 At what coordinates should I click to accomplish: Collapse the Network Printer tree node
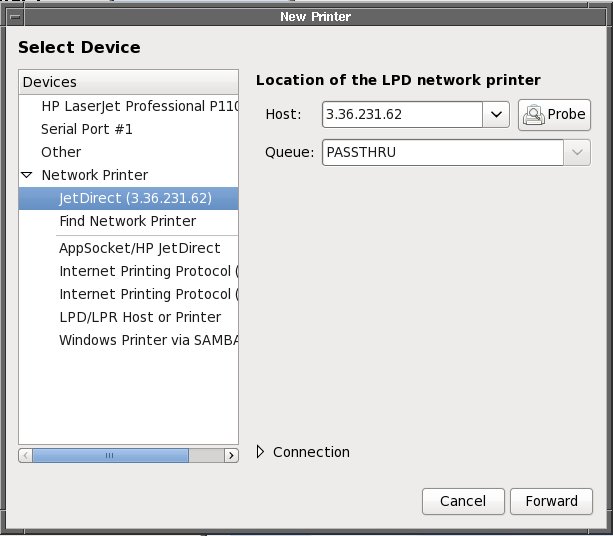coord(27,175)
